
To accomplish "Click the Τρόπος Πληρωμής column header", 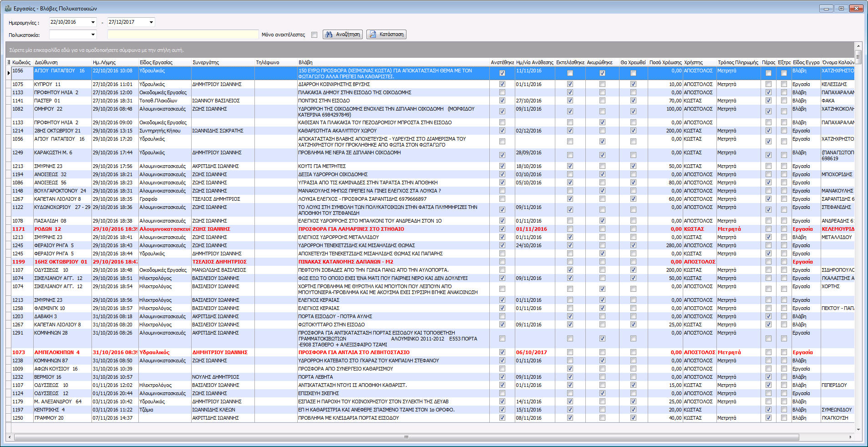I will (738, 62).
